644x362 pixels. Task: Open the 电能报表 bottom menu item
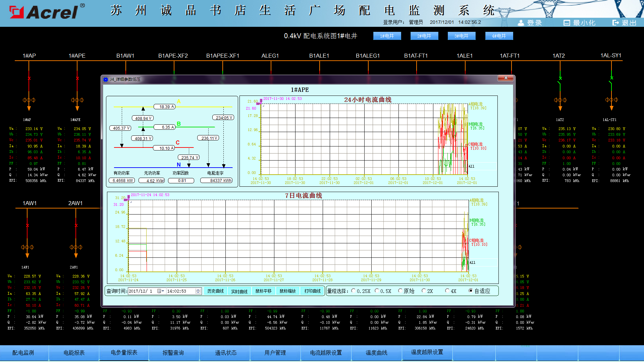coord(74,353)
